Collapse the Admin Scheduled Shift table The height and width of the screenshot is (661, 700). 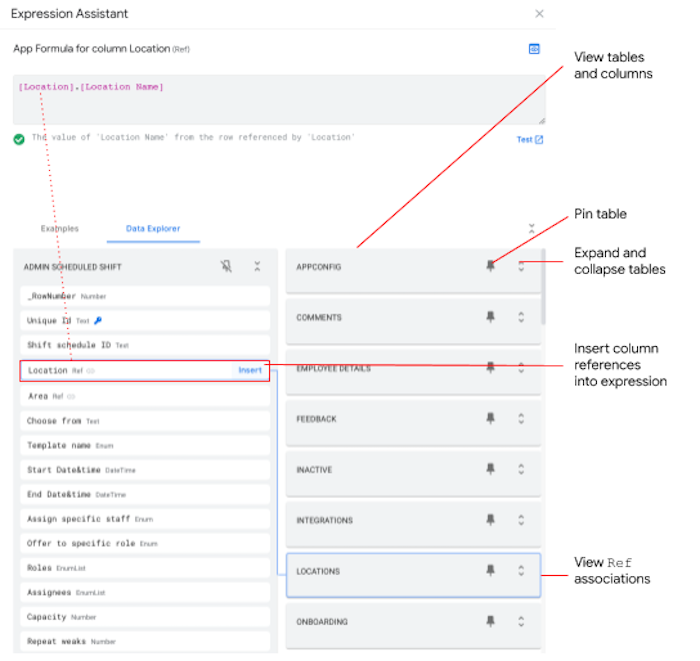[257, 267]
